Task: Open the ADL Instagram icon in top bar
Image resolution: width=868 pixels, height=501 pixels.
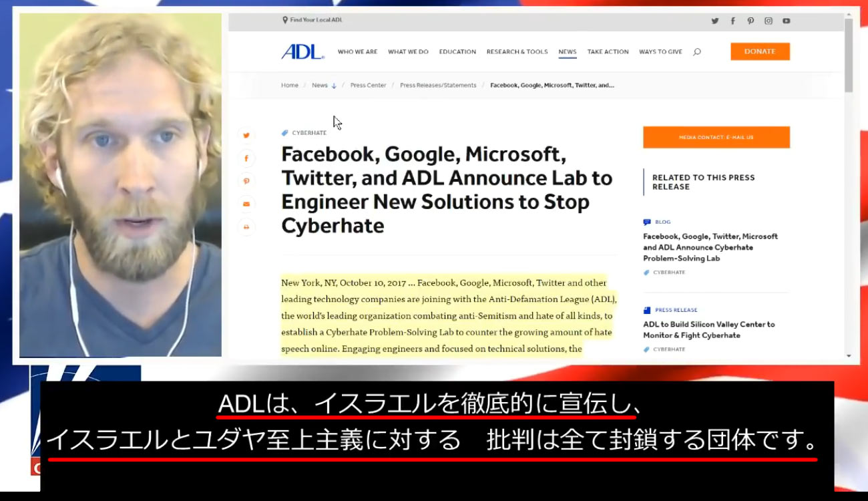Action: [769, 21]
